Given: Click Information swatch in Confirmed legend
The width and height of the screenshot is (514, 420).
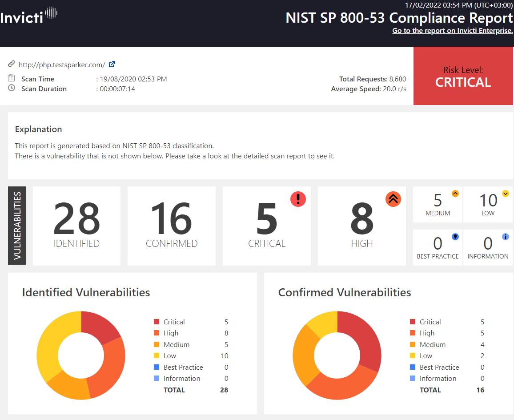Looking at the screenshot, I should point(413,378).
